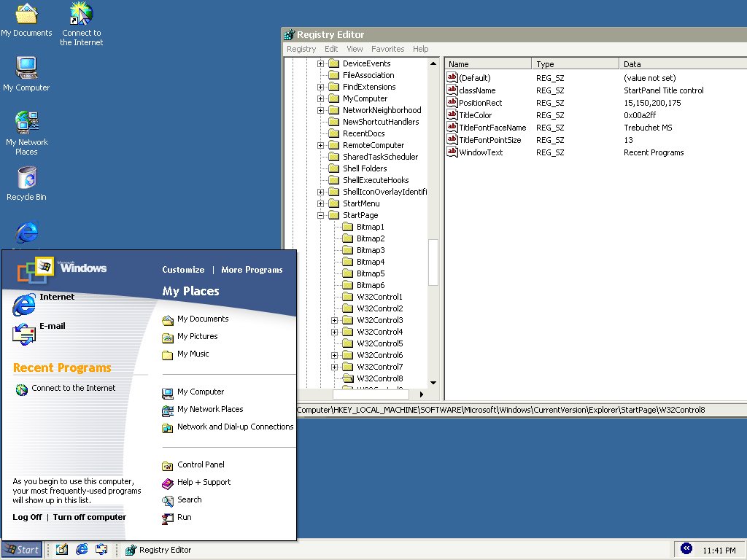Viewport: 747px width, 560px height.
Task: Select the className value row
Action: pyautogui.click(x=595, y=90)
